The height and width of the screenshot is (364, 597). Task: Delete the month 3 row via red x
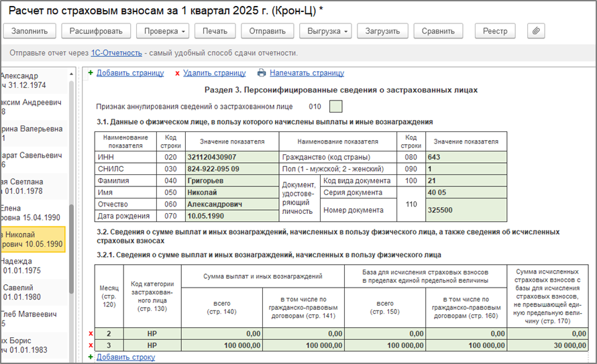click(91, 345)
